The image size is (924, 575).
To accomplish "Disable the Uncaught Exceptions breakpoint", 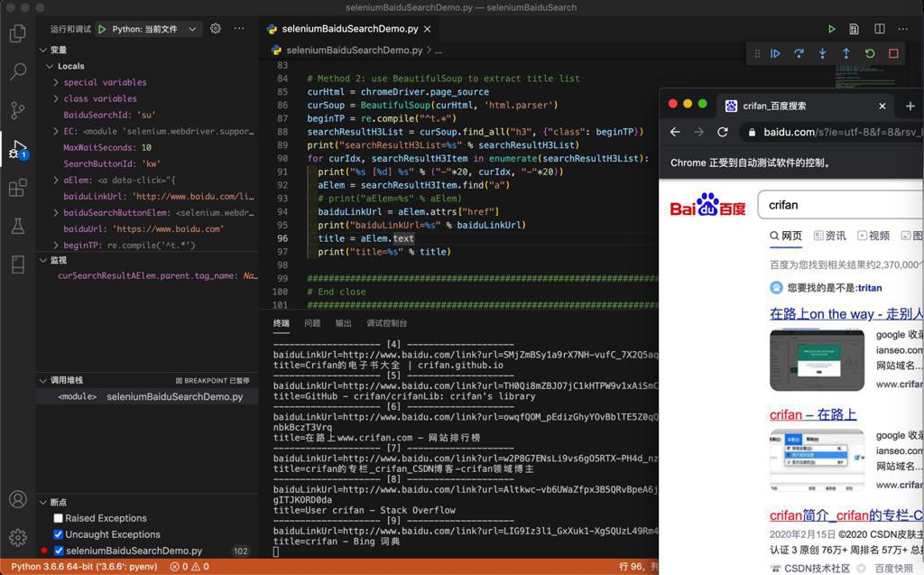I will [x=59, y=534].
